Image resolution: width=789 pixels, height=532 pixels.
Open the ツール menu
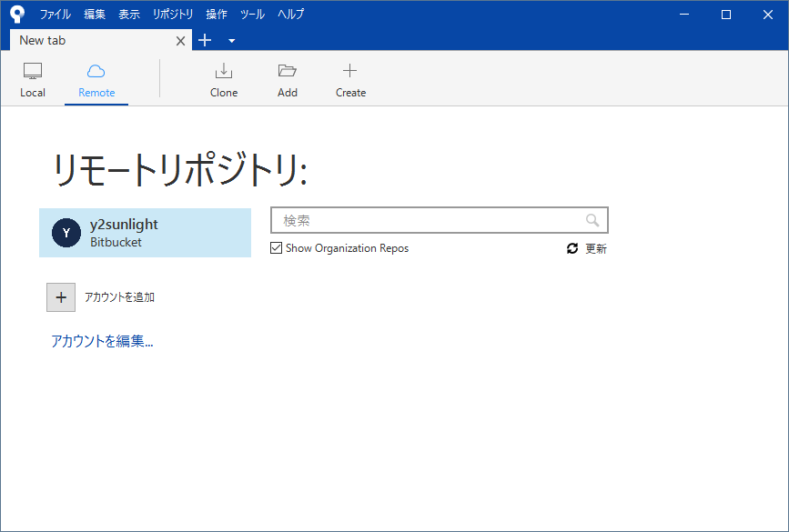pos(252,14)
